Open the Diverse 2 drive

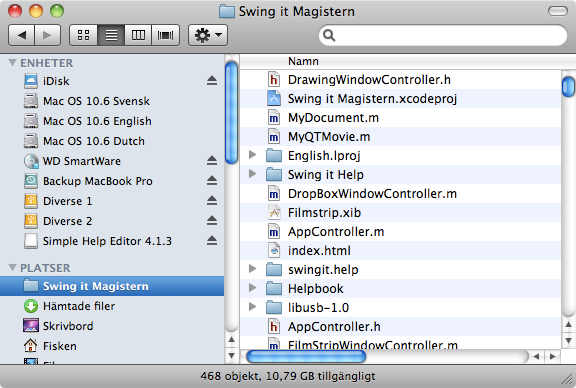point(112,221)
